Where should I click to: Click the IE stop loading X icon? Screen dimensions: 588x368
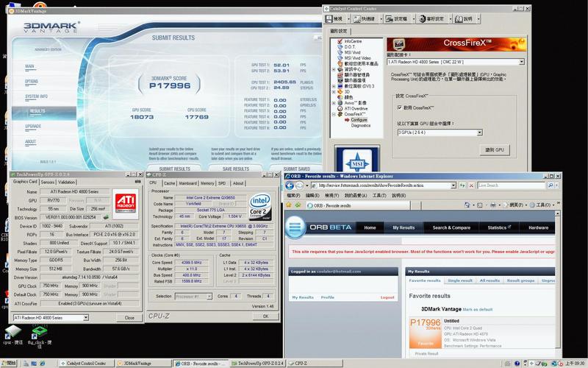click(471, 185)
